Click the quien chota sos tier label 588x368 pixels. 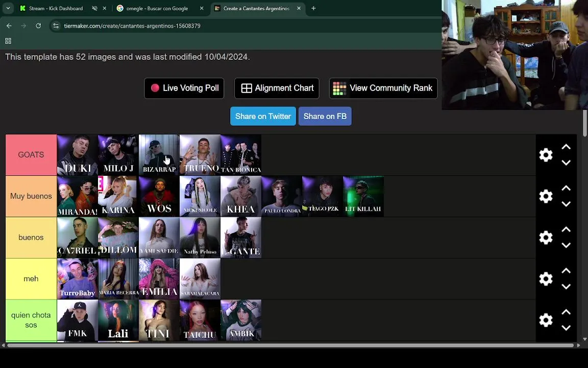[31, 320]
